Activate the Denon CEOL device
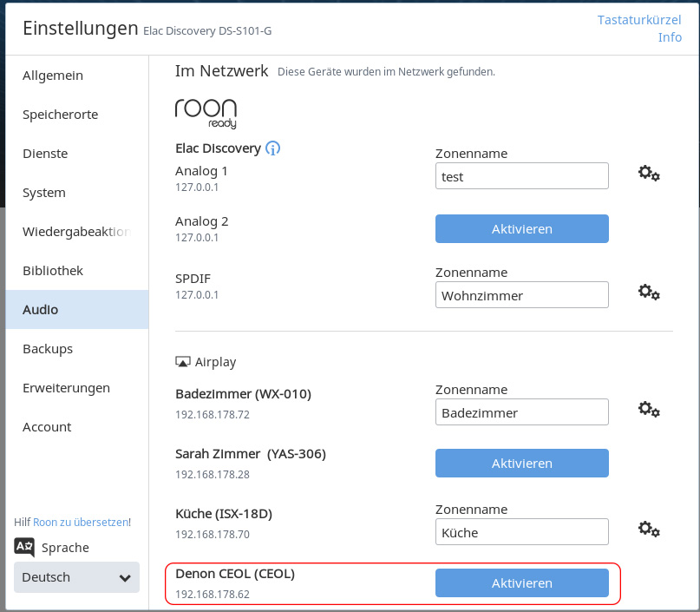This screenshot has height=612, width=700. click(522, 583)
